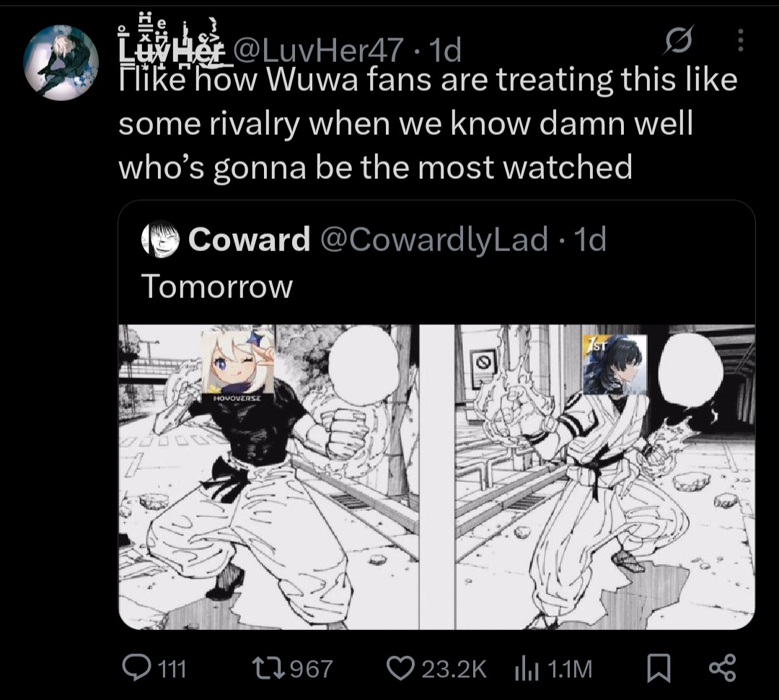Viewport: 779px width, 700px height.
Task: Click the 967 retweets count
Action: pyautogui.click(x=311, y=669)
